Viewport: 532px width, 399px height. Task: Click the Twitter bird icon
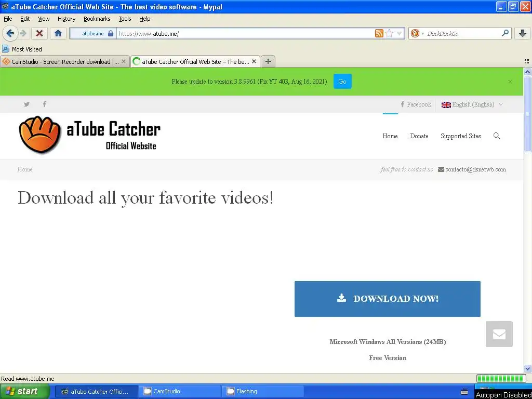[27, 104]
